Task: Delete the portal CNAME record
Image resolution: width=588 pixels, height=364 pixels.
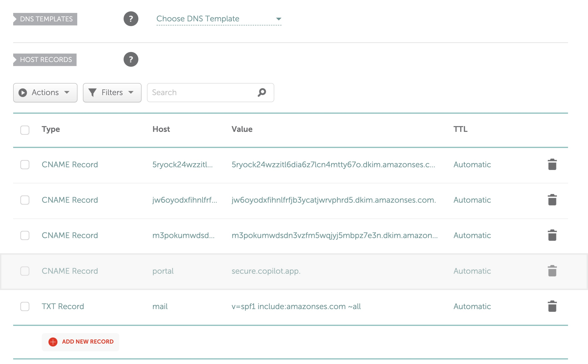Action: (x=552, y=271)
